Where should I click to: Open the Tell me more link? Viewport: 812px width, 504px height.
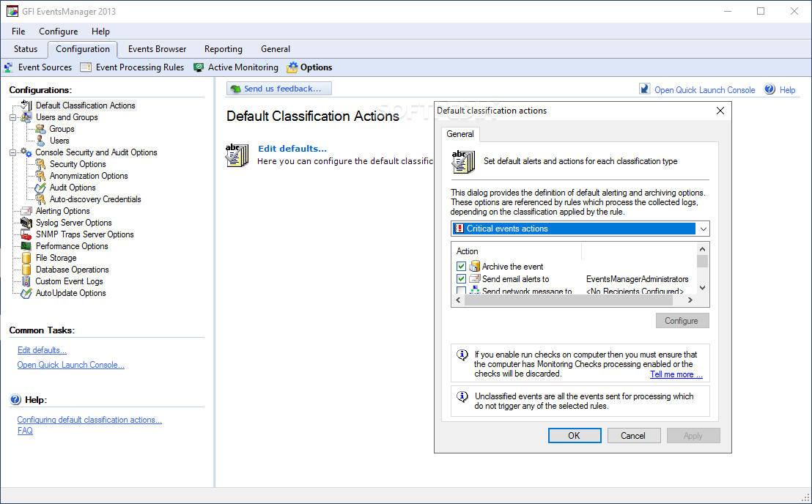[x=676, y=374]
